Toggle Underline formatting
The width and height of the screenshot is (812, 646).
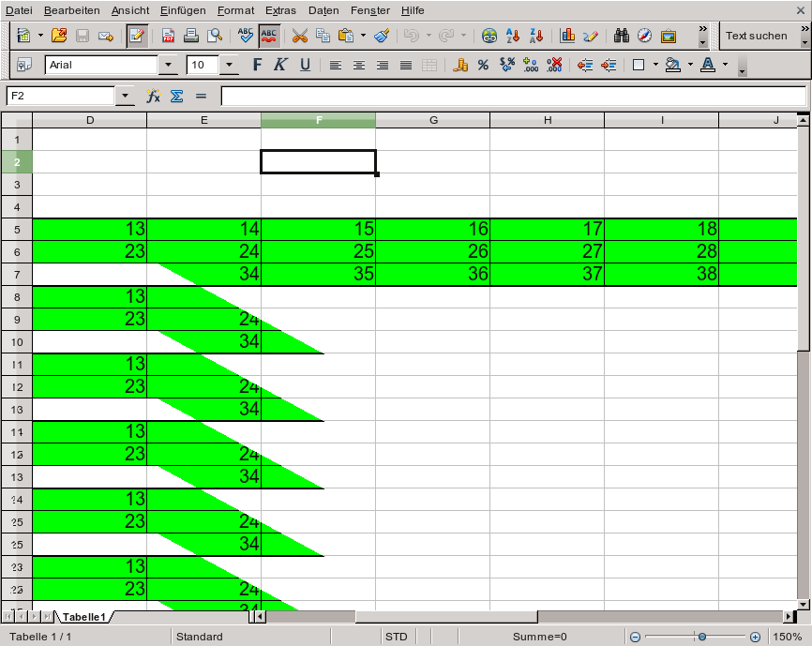[305, 65]
